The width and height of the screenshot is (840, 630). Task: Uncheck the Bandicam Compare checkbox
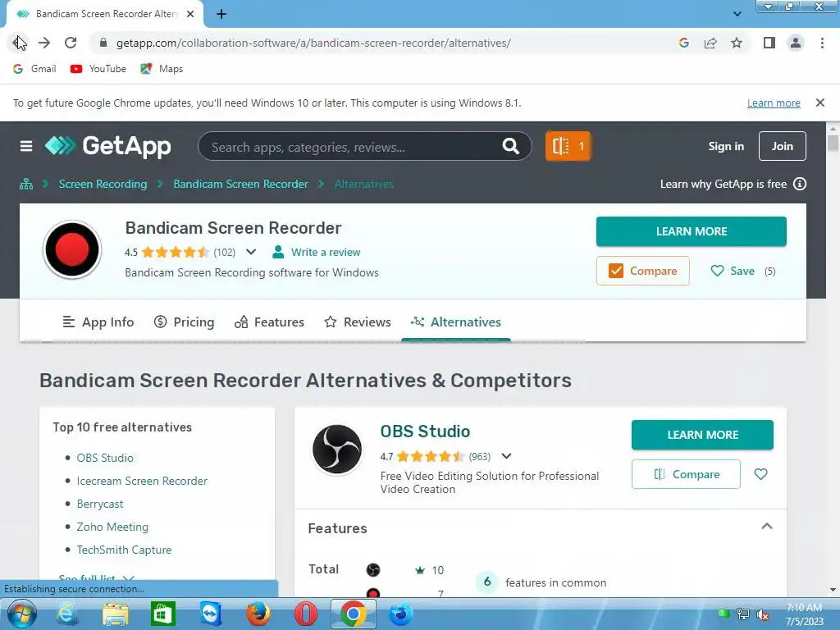616,271
